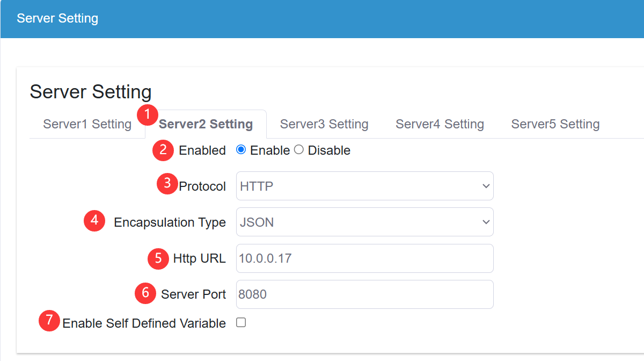Screen dimensions: 644x361
Task: Click the active Server2 Setting tab
Action: coord(206,124)
